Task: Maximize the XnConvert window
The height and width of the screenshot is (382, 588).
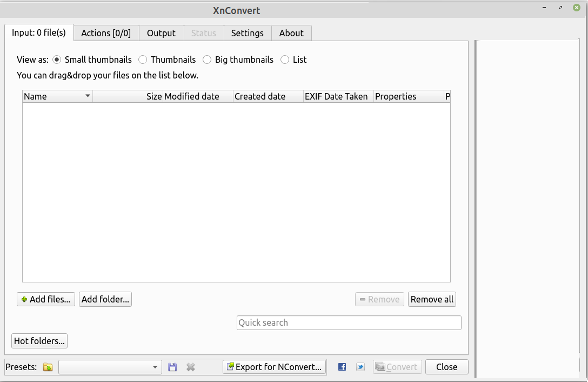Action: (x=560, y=8)
